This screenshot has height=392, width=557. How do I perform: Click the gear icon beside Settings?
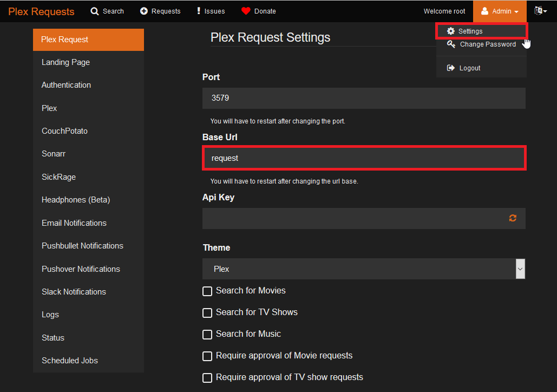(x=450, y=31)
